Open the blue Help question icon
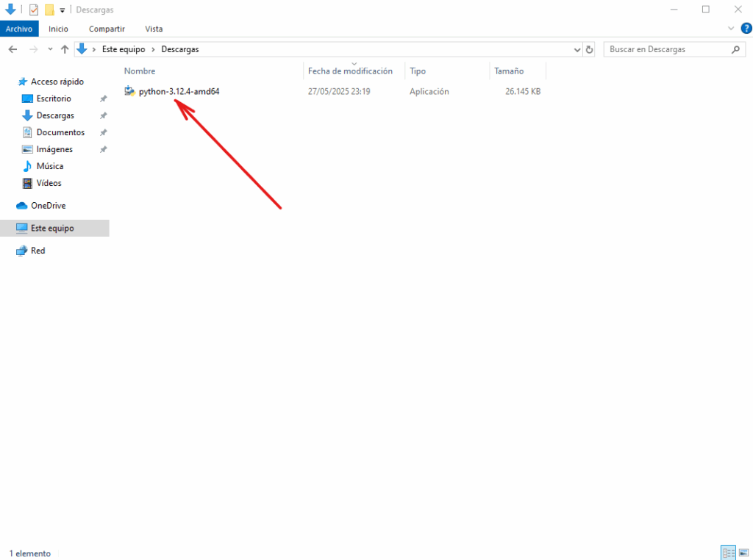 pos(746,29)
